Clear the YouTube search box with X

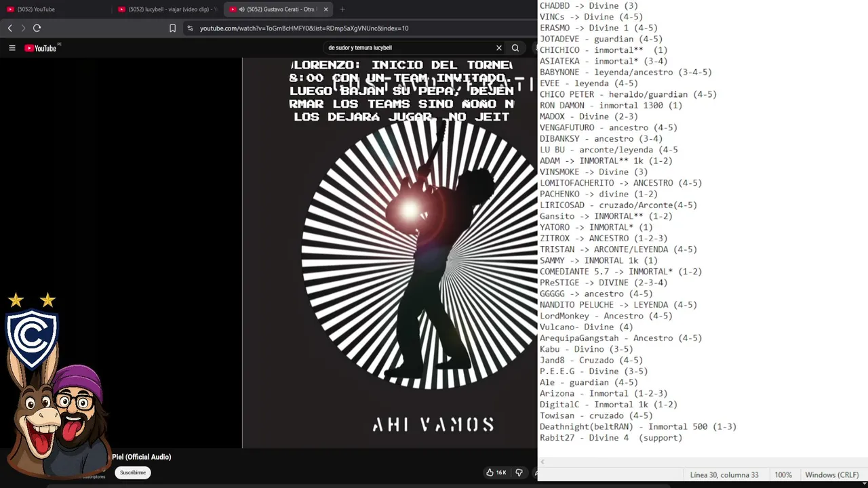click(499, 47)
